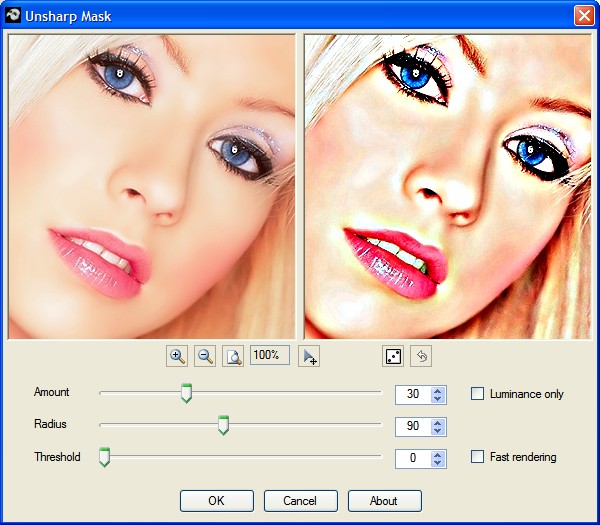Screen dimensions: 600x525
Task: Click the reset undo arrow icon
Action: pyautogui.click(x=421, y=356)
